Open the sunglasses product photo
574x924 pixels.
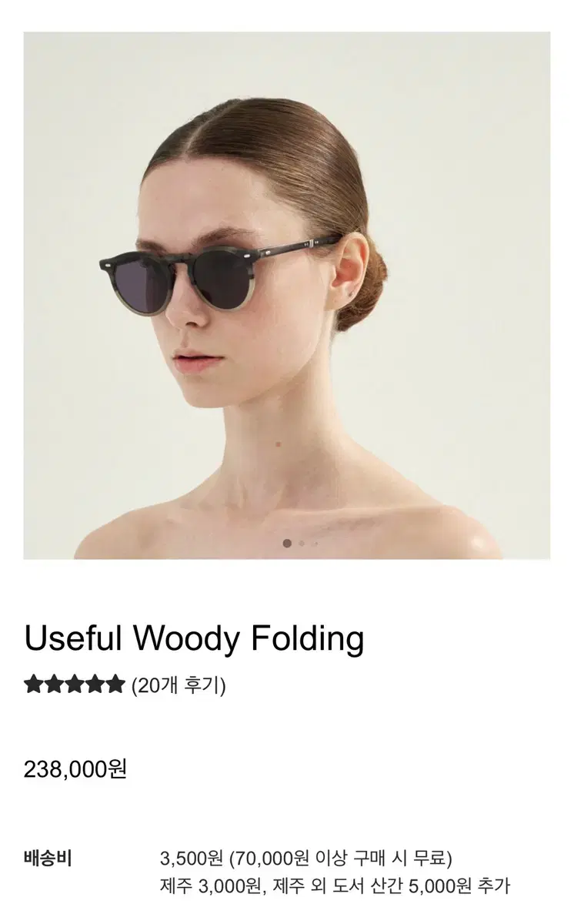click(x=287, y=296)
